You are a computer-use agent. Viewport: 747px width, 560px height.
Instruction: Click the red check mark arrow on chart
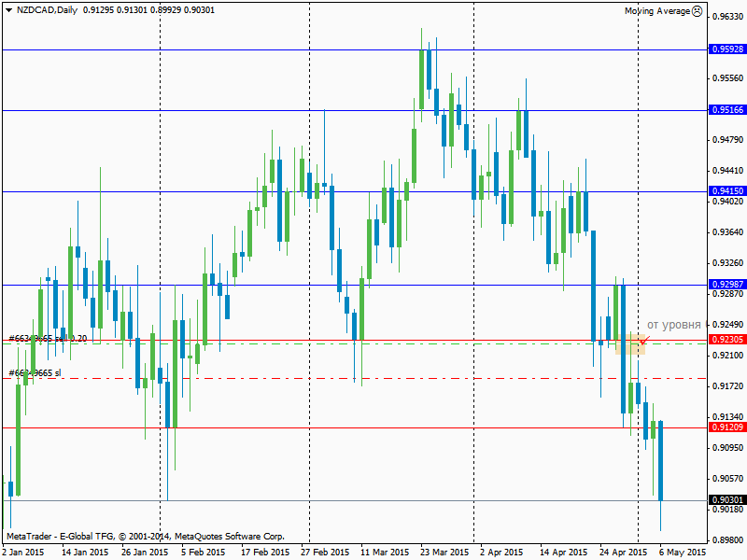(645, 341)
